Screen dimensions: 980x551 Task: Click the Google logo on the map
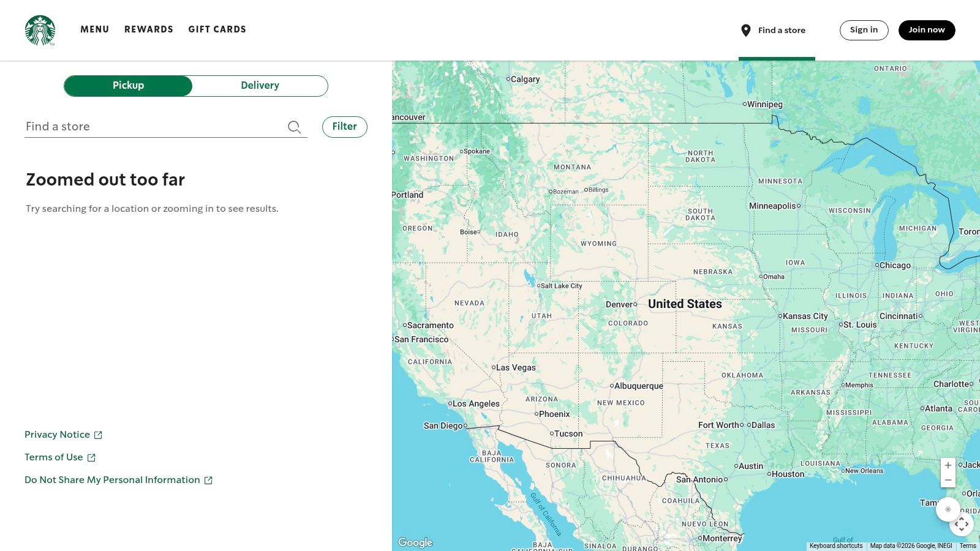click(x=415, y=542)
